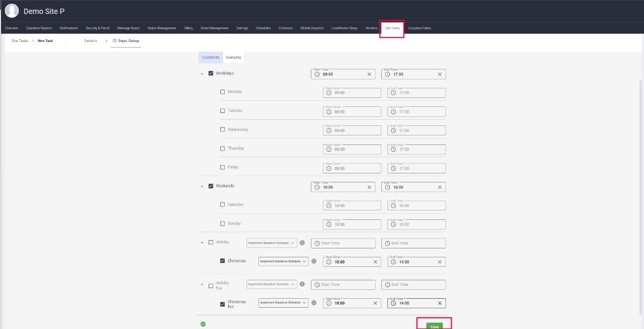Clear the Christmas Eve End Time value
Screen dimensions: 644x329
(439, 303)
